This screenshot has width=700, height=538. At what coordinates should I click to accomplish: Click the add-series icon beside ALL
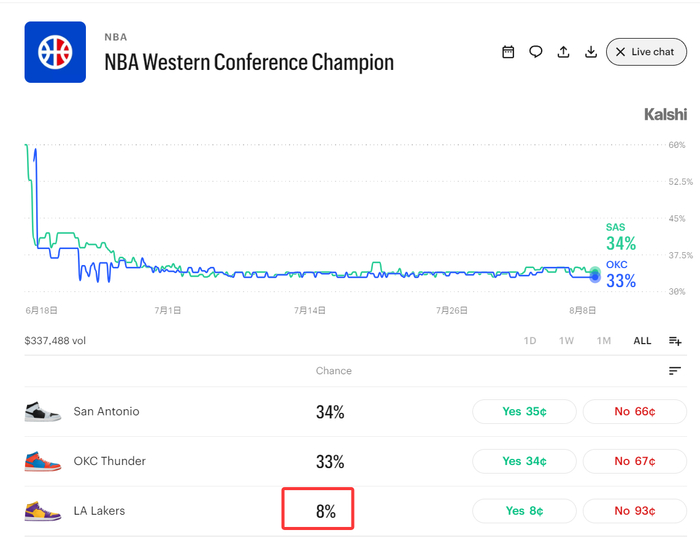[675, 341]
